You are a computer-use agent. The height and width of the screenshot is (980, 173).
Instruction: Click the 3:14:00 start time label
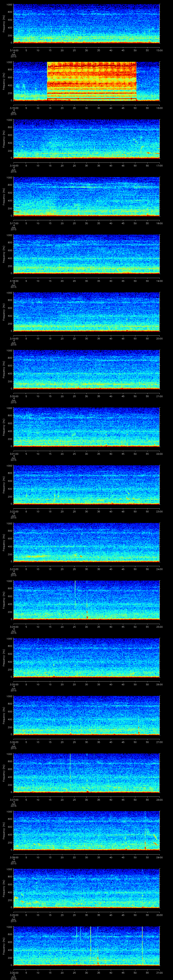point(14,50)
